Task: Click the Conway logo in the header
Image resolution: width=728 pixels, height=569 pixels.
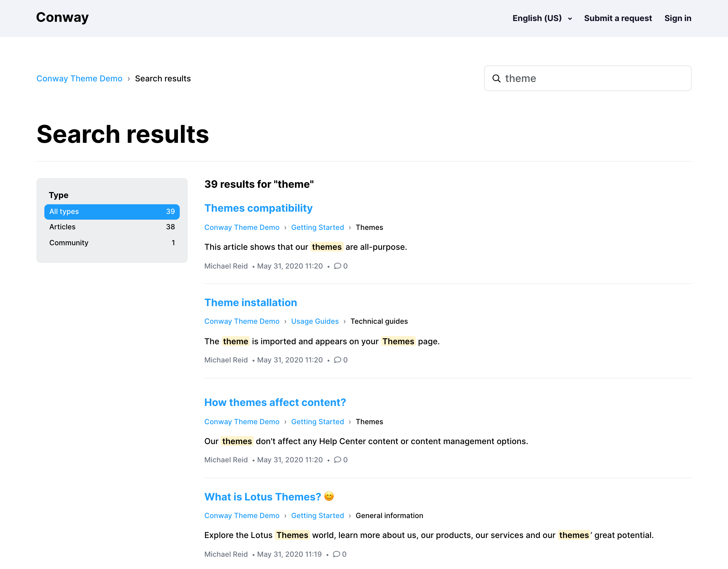Action: click(x=62, y=17)
